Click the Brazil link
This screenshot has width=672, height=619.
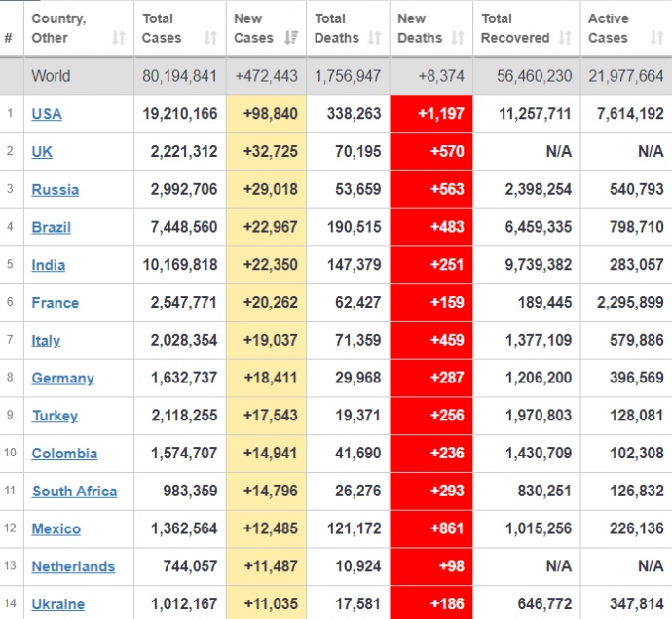(x=52, y=227)
